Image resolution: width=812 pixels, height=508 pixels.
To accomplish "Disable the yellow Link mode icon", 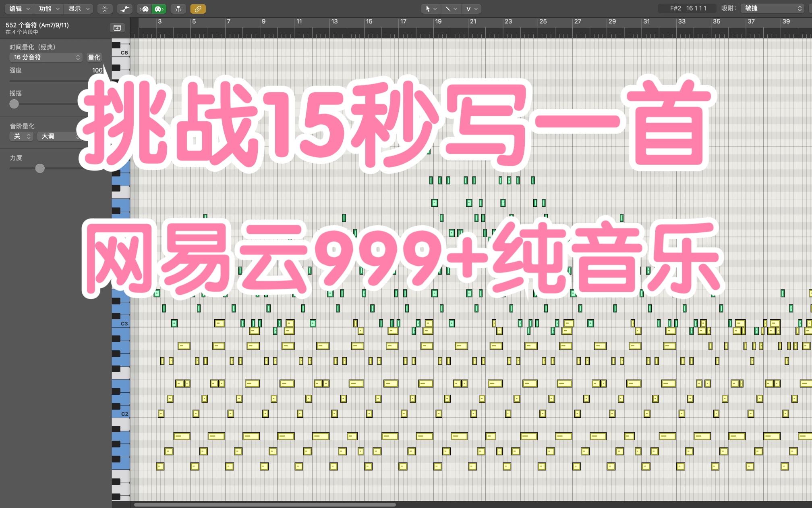I will (x=198, y=8).
